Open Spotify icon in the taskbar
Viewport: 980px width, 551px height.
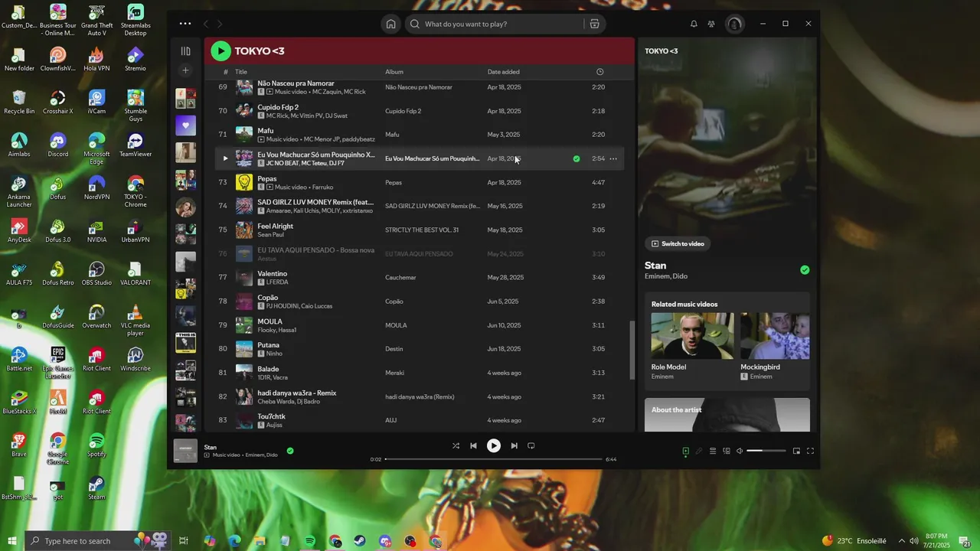(x=310, y=541)
